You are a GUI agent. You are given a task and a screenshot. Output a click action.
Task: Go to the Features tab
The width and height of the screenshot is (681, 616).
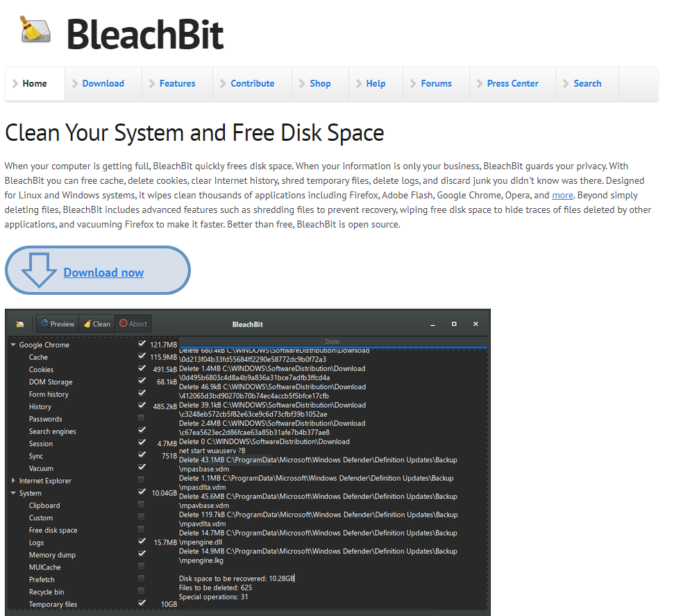pos(177,83)
